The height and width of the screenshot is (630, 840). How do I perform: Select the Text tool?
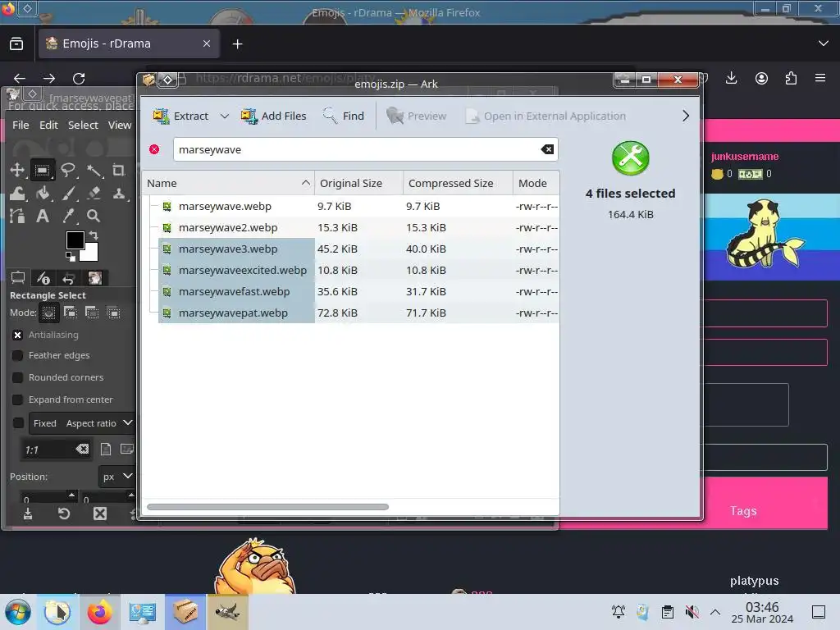tap(43, 216)
